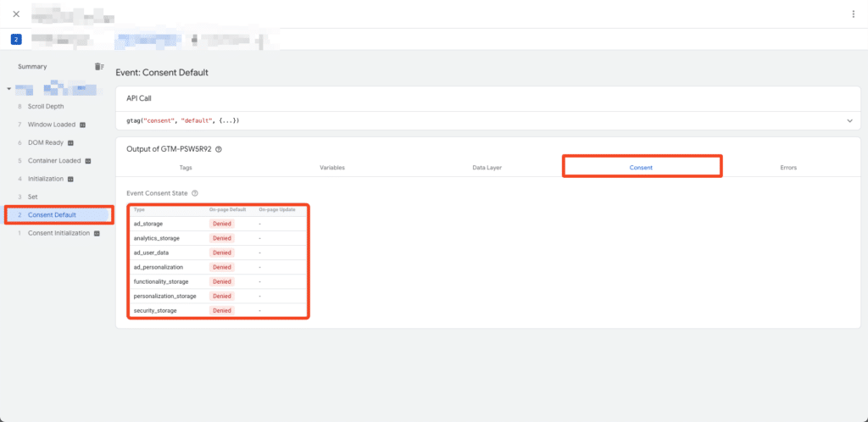This screenshot has width=868, height=422.
Task: Click the clear events trash icon
Action: [99, 66]
